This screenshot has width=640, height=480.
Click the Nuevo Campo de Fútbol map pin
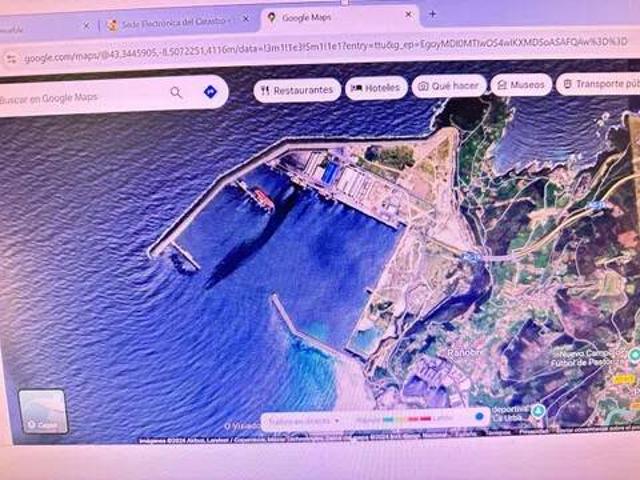click(633, 355)
